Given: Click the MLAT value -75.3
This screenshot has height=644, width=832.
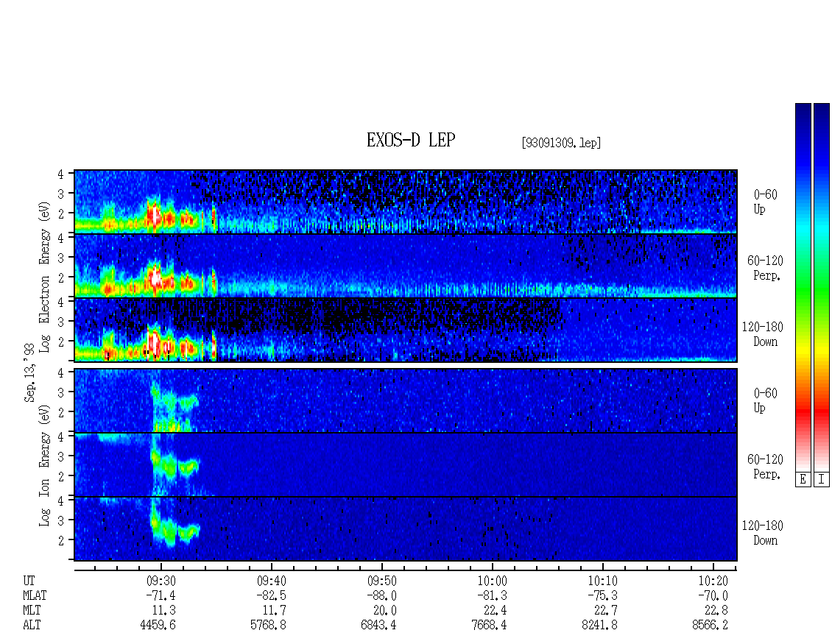Looking at the screenshot, I should tap(602, 595).
